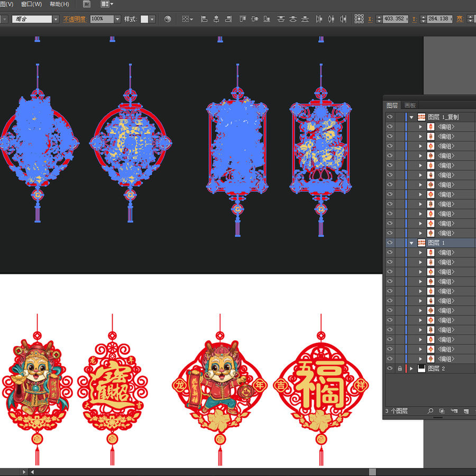476x476 pixels.
Task: Click the X value field 403.352
Action: click(x=395, y=19)
